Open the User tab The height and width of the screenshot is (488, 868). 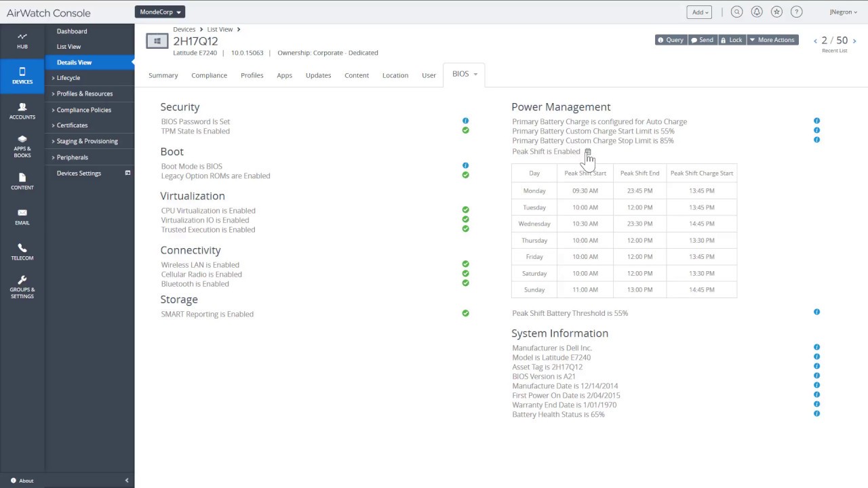(x=429, y=75)
